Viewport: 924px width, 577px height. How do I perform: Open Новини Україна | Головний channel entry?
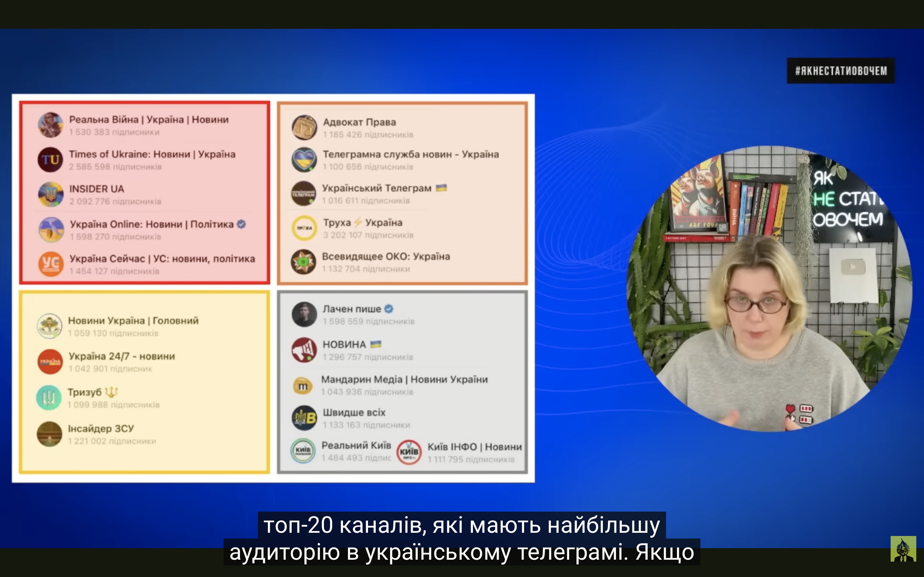click(x=133, y=321)
